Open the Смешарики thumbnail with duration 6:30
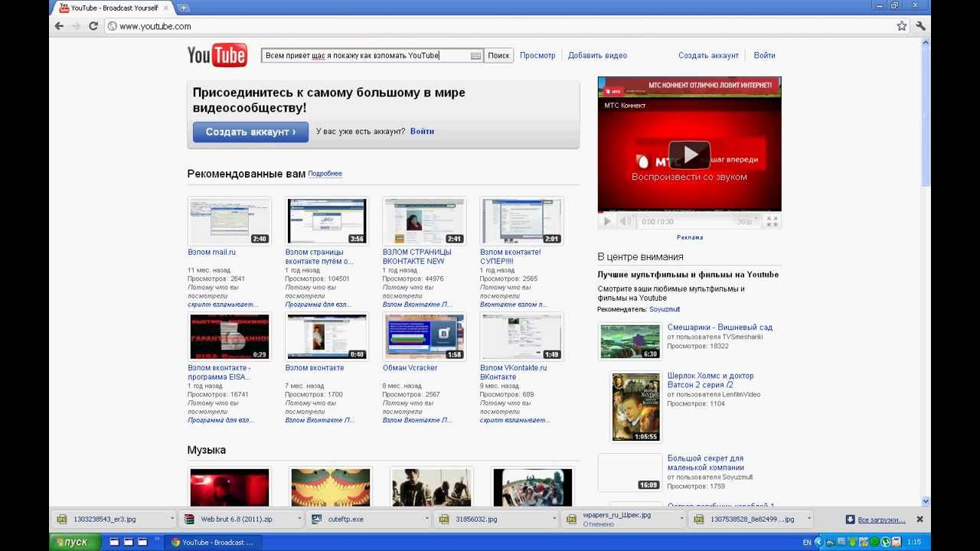 click(x=630, y=341)
